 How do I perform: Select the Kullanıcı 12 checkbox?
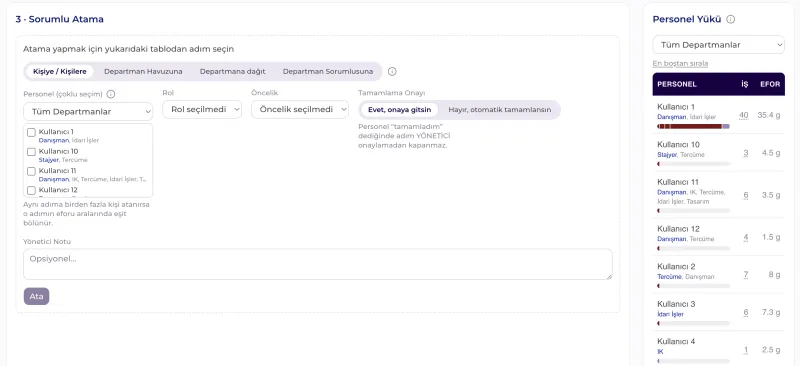(31, 190)
